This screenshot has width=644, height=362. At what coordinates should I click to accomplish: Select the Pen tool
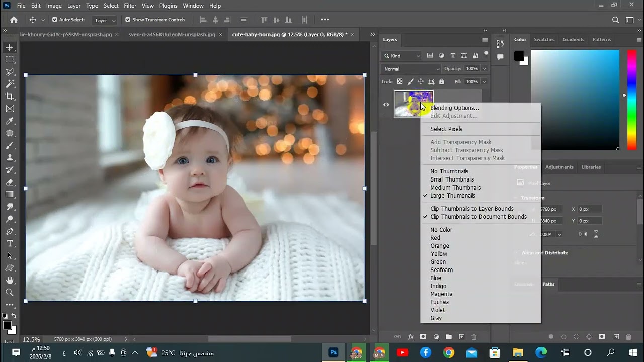point(10,231)
